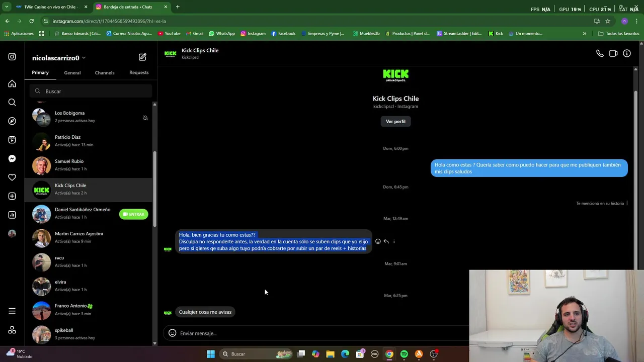Image resolution: width=644 pixels, height=362 pixels.
Task: Click the Windows taskbar Buscar box
Action: pyautogui.click(x=257, y=354)
